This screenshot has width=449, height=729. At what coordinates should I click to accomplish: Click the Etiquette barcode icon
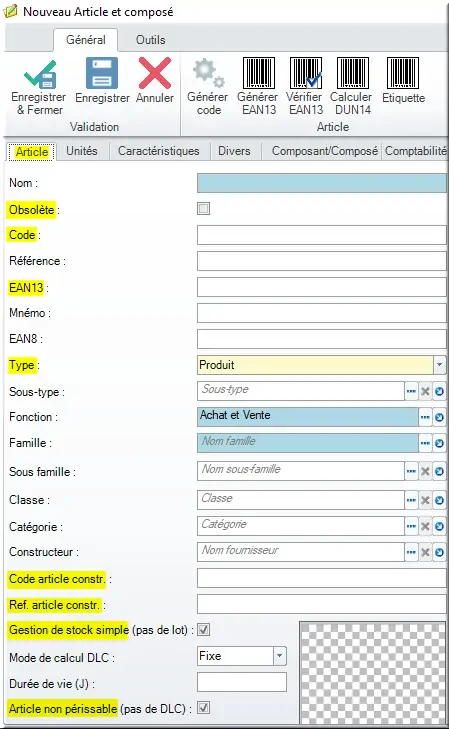pyautogui.click(x=403, y=73)
